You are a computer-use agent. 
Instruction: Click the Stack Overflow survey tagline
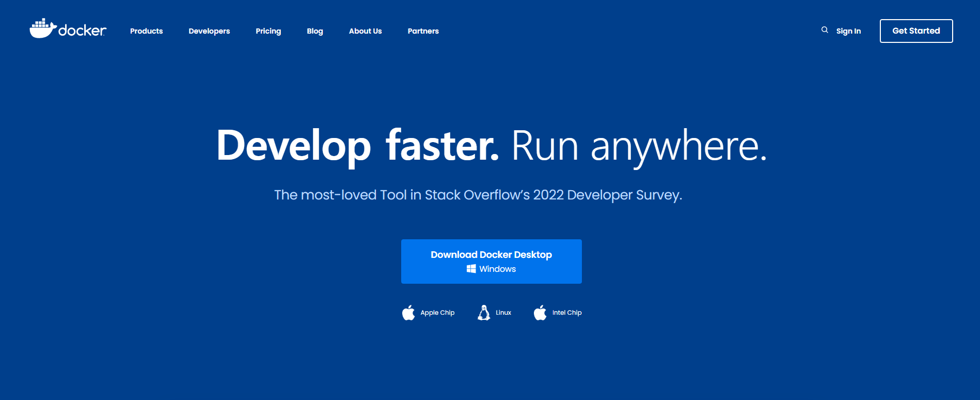[478, 195]
